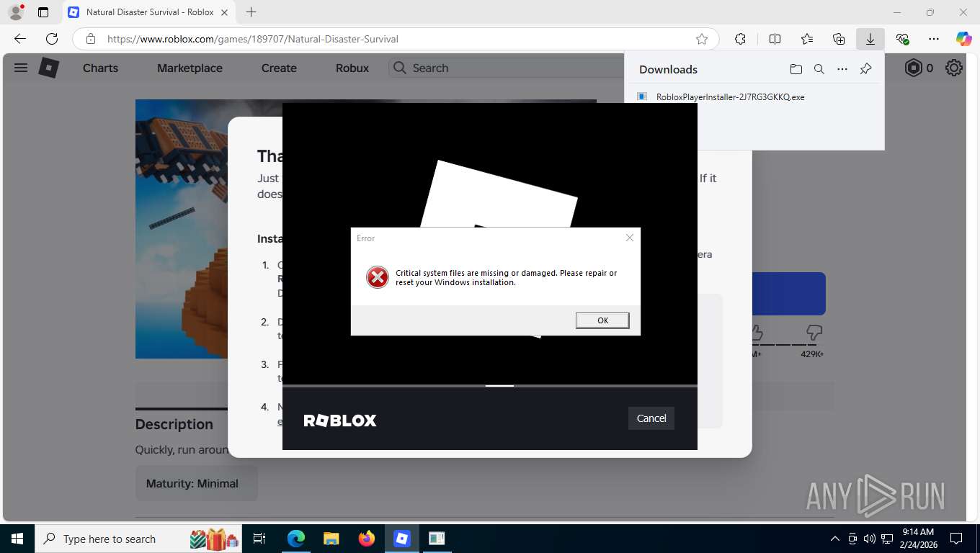Open File Explorer from the taskbar
The image size is (980, 553).
click(331, 539)
